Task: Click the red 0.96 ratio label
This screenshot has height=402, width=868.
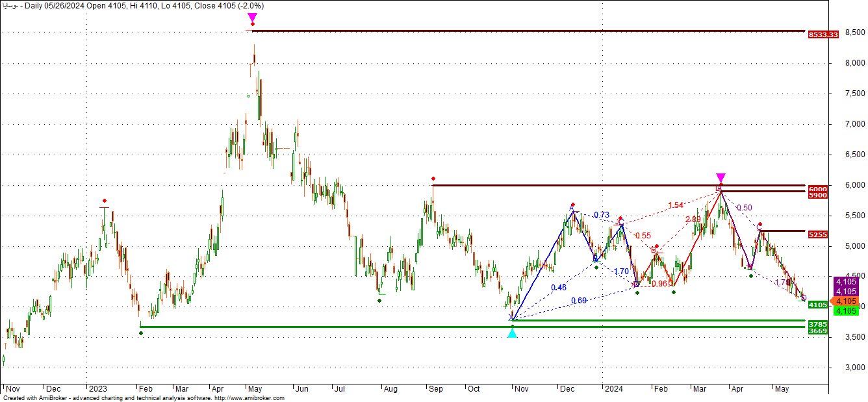Action: 660,284
